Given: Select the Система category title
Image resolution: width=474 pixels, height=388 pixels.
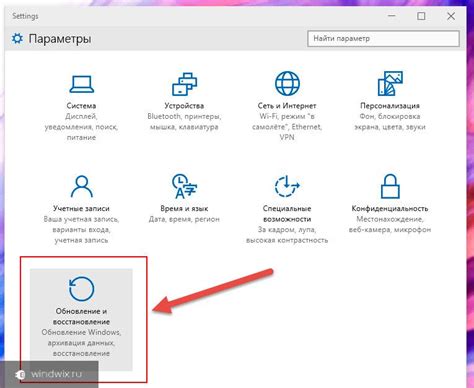Looking at the screenshot, I should tap(81, 106).
